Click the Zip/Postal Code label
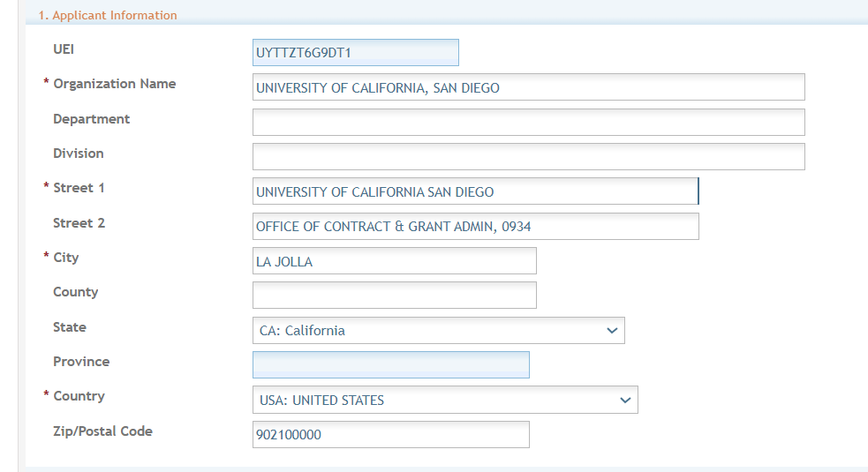 point(102,431)
